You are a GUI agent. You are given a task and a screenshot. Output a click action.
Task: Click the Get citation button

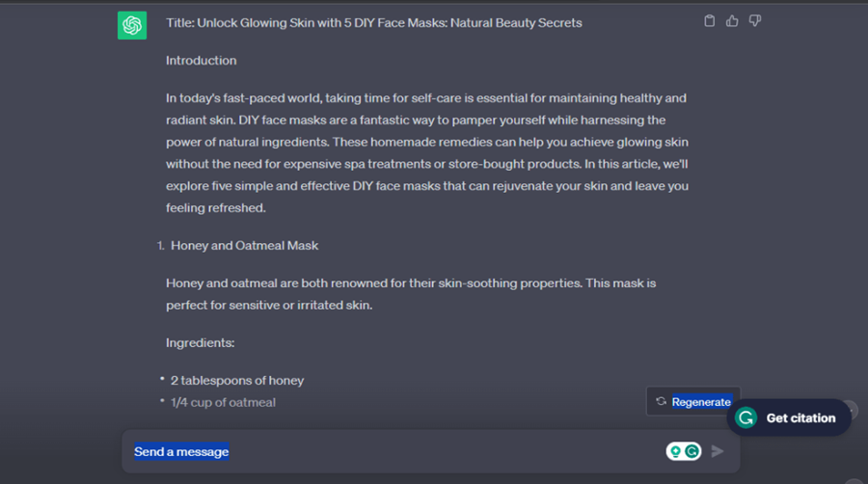pyautogui.click(x=789, y=417)
